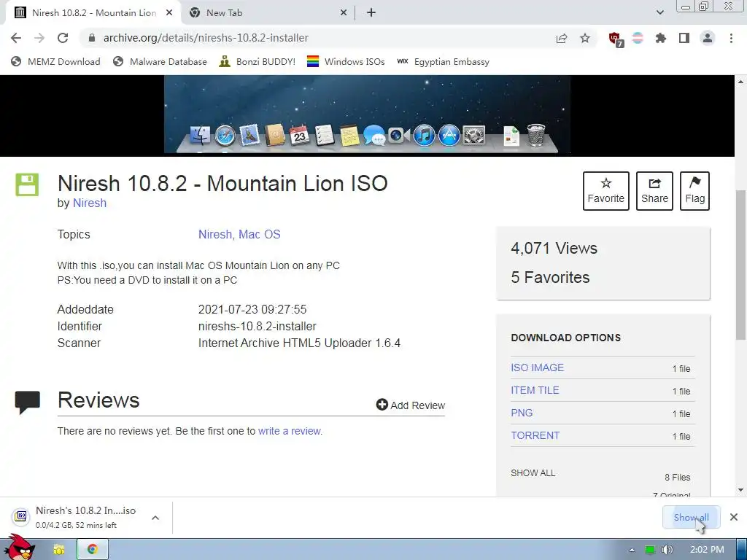The width and height of the screenshot is (747, 560).
Task: Click the nireshs-10.8.2-installer identifier value
Action: (258, 326)
